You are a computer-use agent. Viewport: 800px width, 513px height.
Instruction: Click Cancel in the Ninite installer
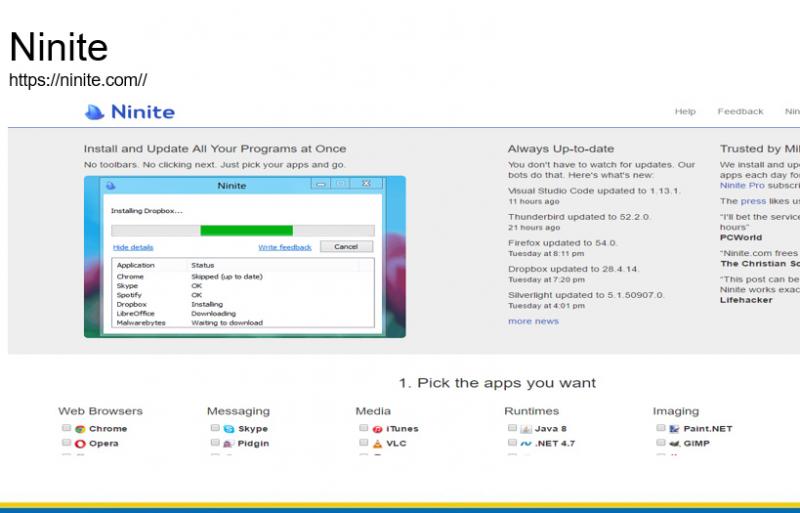(346, 247)
